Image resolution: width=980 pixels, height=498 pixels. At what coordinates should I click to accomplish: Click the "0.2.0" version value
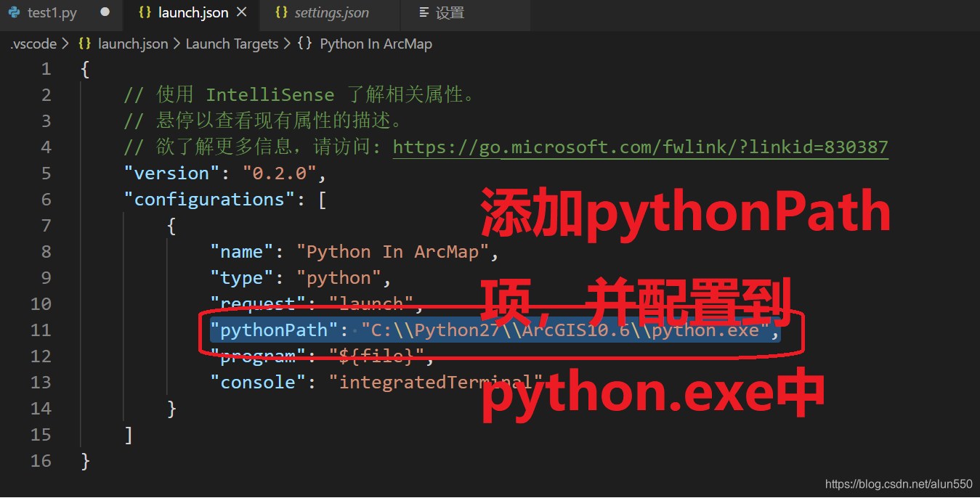point(280,174)
